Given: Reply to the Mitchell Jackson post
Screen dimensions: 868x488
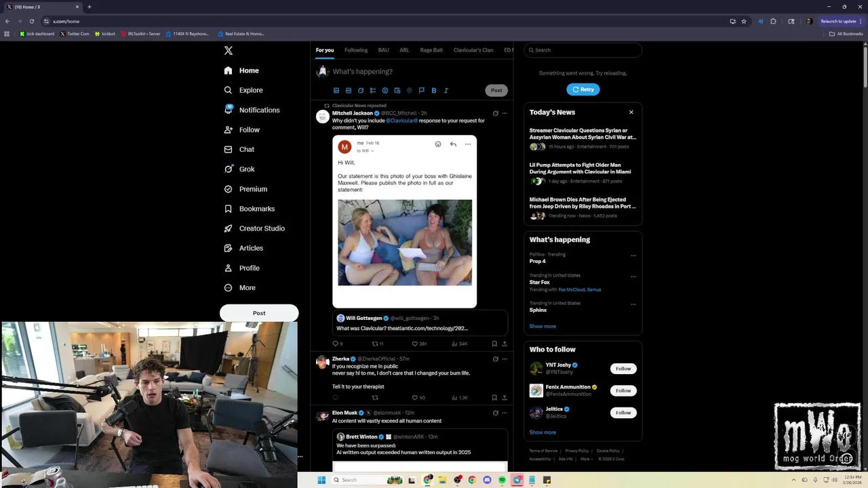Looking at the screenshot, I should pyautogui.click(x=337, y=344).
